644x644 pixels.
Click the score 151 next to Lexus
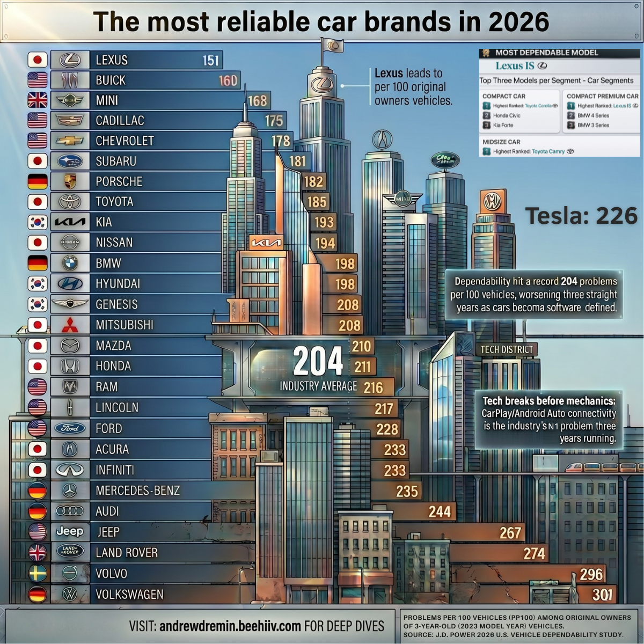(x=211, y=60)
